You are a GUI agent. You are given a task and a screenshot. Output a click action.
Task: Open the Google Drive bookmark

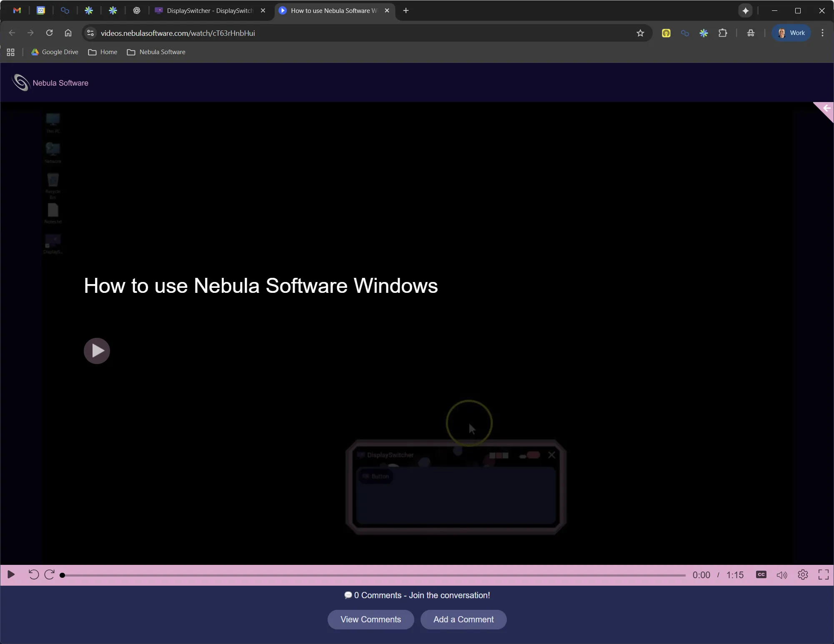[55, 52]
